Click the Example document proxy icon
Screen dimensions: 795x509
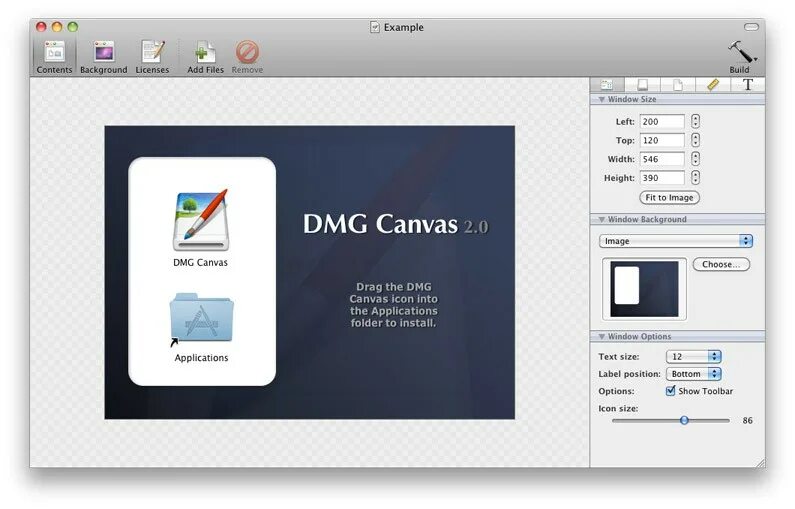(375, 27)
